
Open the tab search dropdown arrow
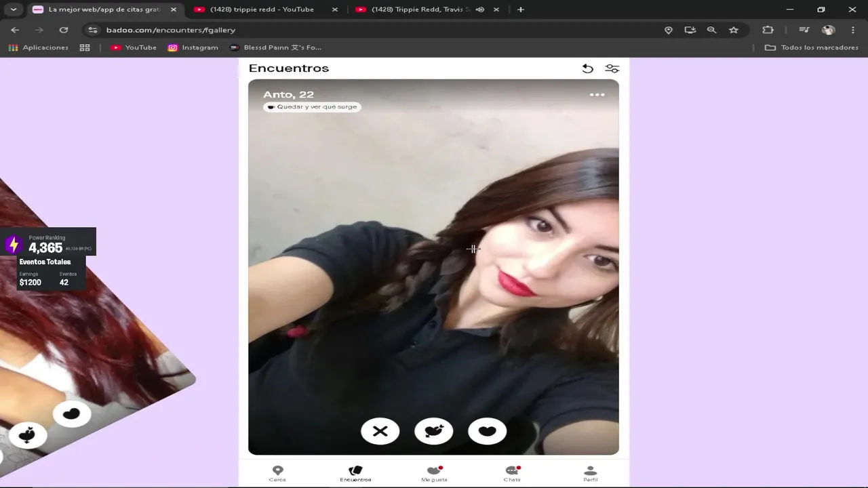[13, 9]
